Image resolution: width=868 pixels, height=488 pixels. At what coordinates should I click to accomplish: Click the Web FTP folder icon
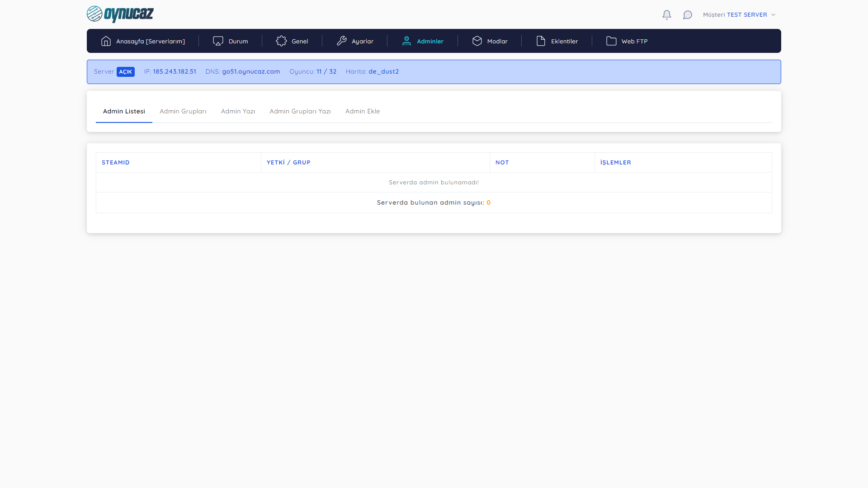(611, 41)
